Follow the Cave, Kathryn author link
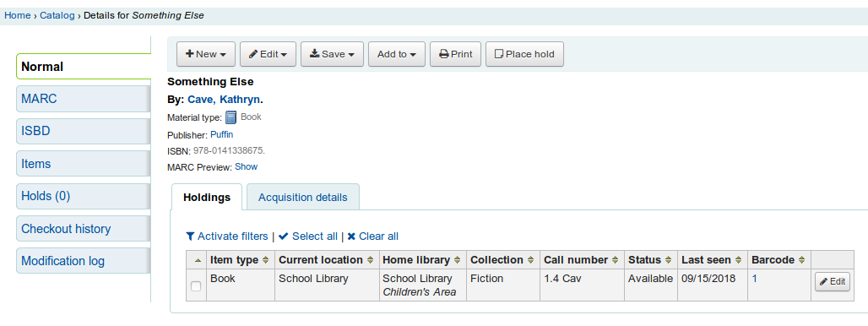This screenshot has width=868, height=326. coord(225,100)
